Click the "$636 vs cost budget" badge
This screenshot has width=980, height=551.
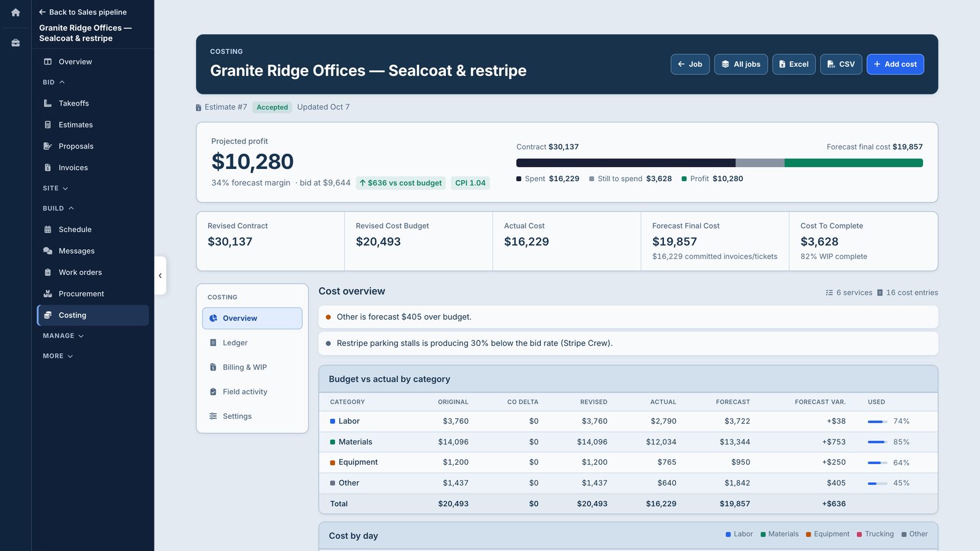coord(401,183)
